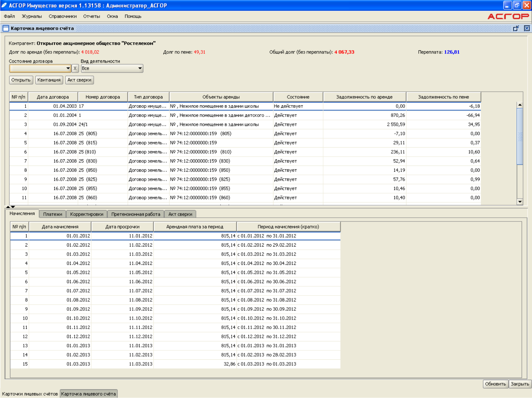532x398 pixels.
Task: Sort by the 'Тип договора' column header
Action: pos(148,97)
